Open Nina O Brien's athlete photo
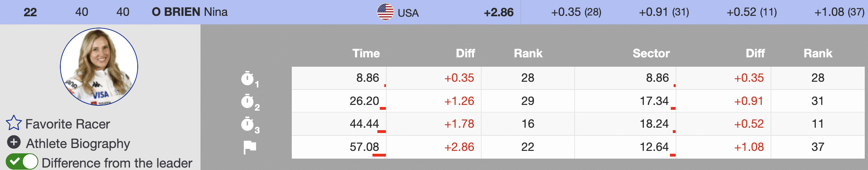The width and height of the screenshot is (868, 170). point(99,67)
